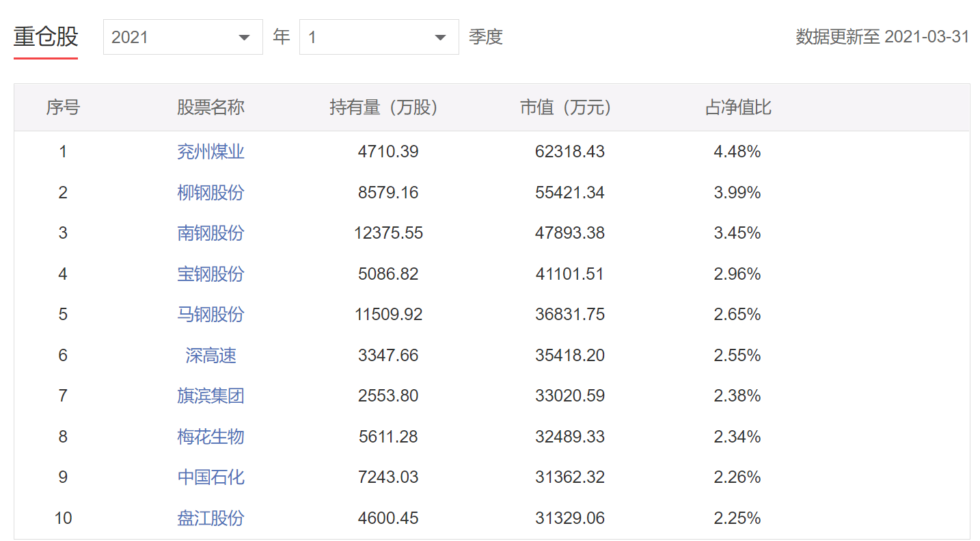Open 柳钢股份 stock link
Viewport: 980px width, 541px height.
[210, 193]
